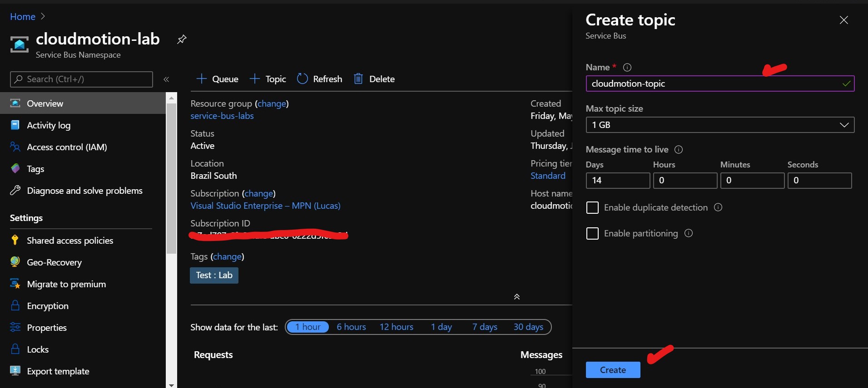The image size is (868, 388).
Task: Click the Refresh circular arrow icon
Action: [x=302, y=79]
